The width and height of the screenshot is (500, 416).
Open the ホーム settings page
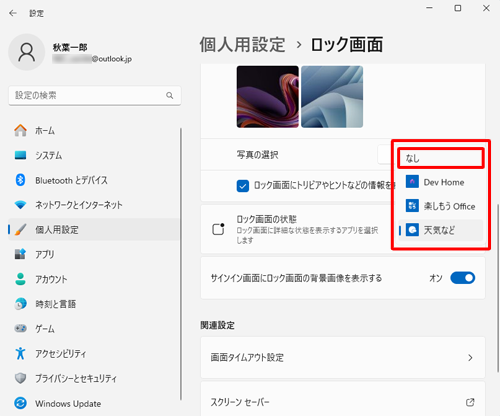tap(94, 130)
